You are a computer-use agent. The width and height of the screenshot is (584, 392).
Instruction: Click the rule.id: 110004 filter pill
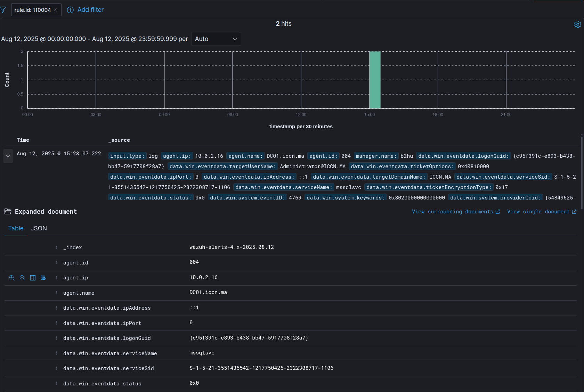32,10
